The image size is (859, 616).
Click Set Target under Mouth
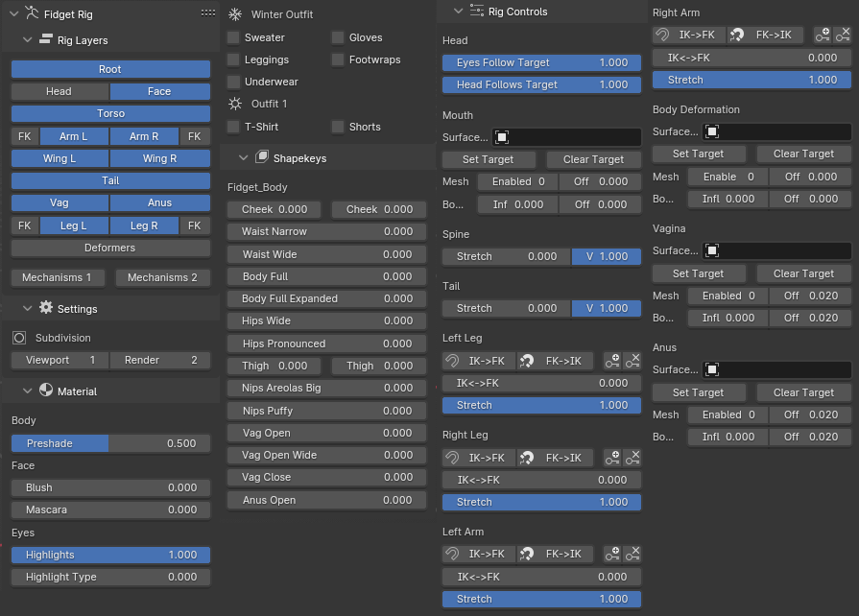click(x=489, y=159)
